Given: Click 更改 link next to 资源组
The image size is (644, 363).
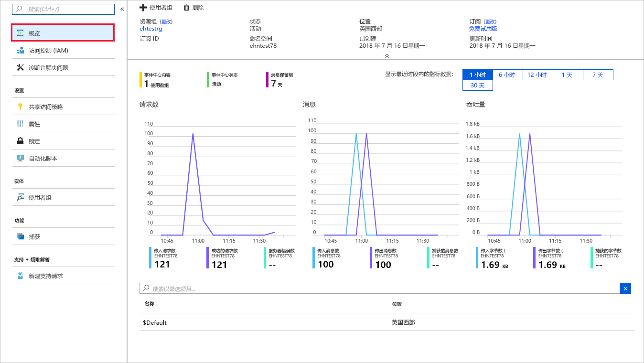Looking at the screenshot, I should pyautogui.click(x=166, y=21).
